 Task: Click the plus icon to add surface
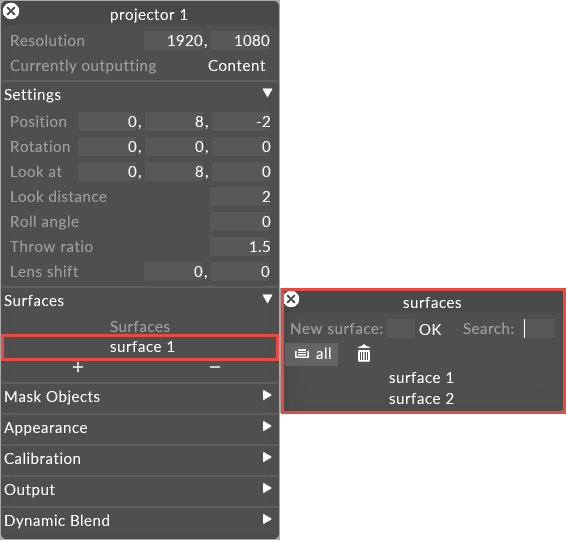click(78, 367)
